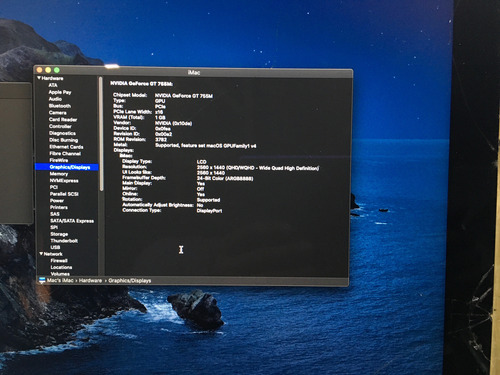Click the iMac window title bar

(x=194, y=72)
